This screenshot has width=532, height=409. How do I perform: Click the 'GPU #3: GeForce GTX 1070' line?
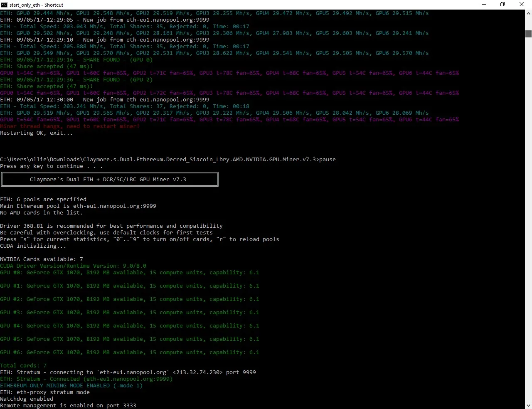tap(130, 313)
